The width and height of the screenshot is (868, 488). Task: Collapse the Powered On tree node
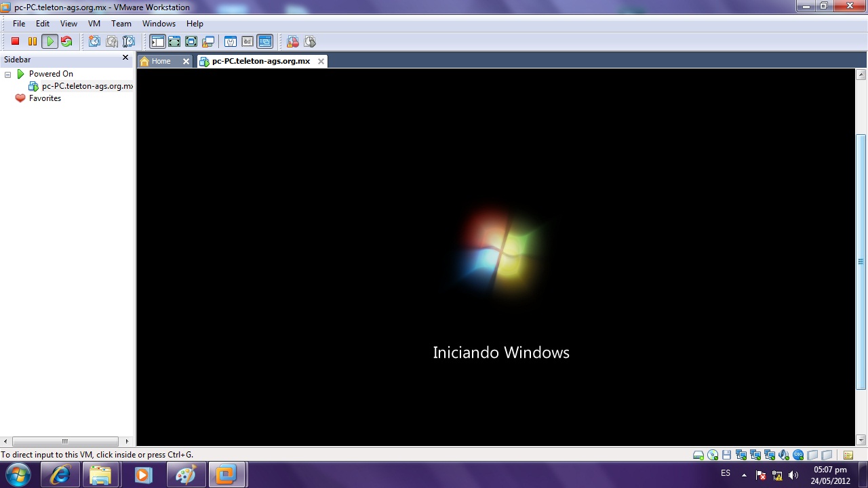8,74
